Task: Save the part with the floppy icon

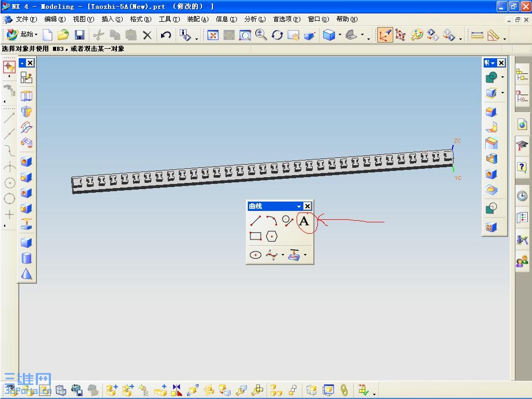Action: tap(79, 35)
